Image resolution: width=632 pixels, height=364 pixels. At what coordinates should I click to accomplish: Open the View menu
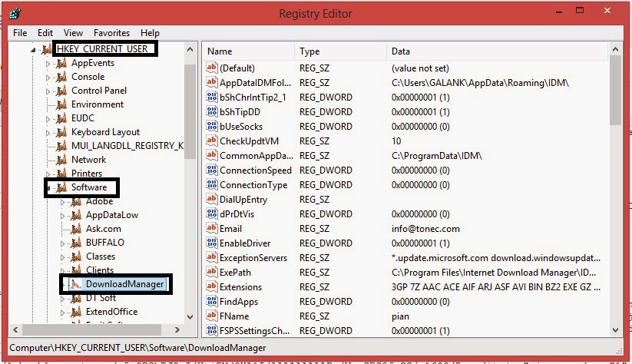(73, 33)
